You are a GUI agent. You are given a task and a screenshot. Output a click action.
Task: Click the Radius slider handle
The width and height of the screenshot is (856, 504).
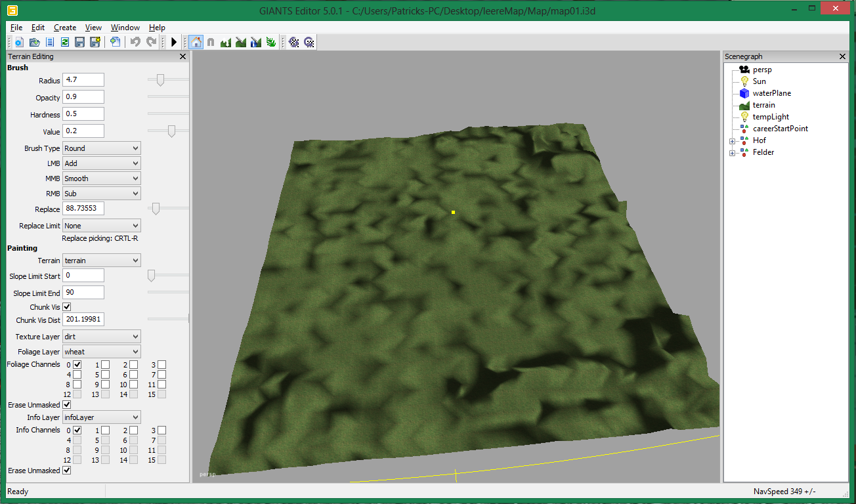160,80
